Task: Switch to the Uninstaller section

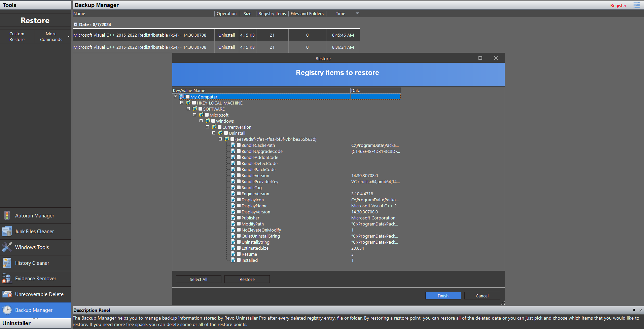Action: [x=35, y=323]
